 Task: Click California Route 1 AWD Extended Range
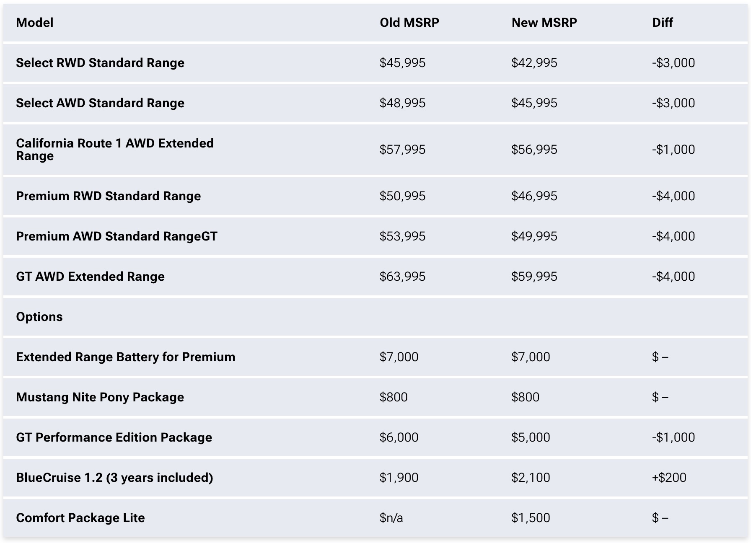tap(114, 150)
